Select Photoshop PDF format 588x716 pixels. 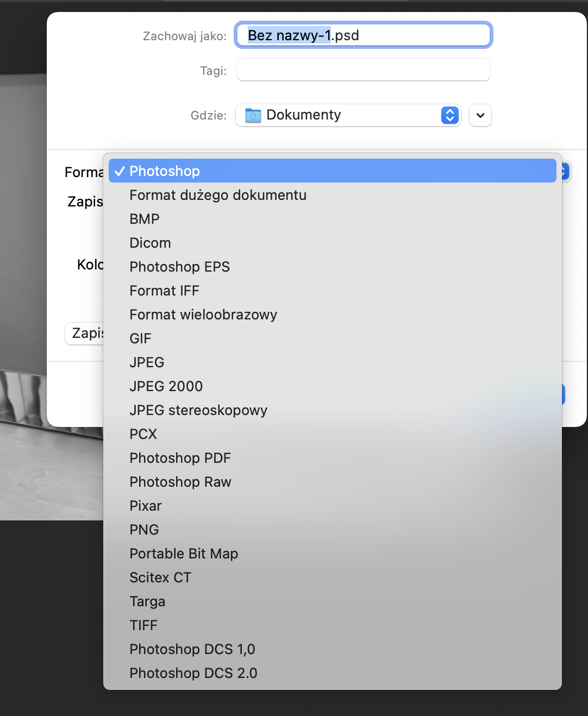180,457
